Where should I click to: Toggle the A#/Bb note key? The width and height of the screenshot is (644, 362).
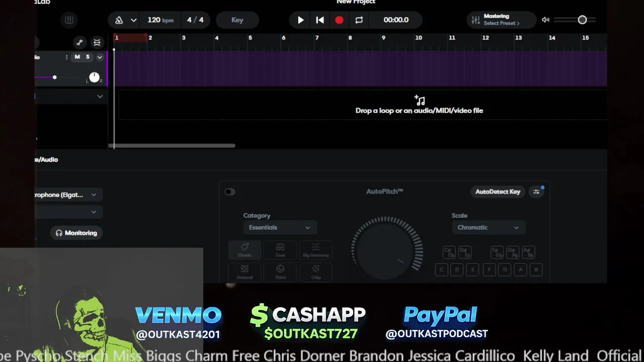pyautogui.click(x=528, y=252)
